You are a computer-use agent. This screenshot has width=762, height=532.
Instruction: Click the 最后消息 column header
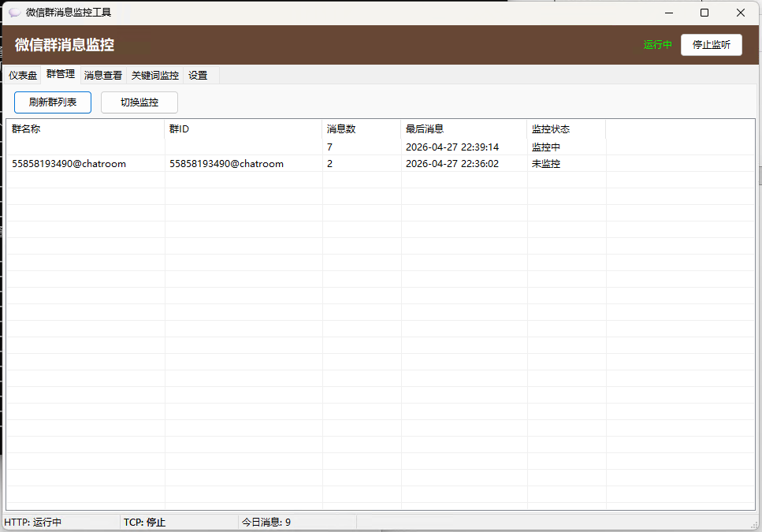[425, 128]
